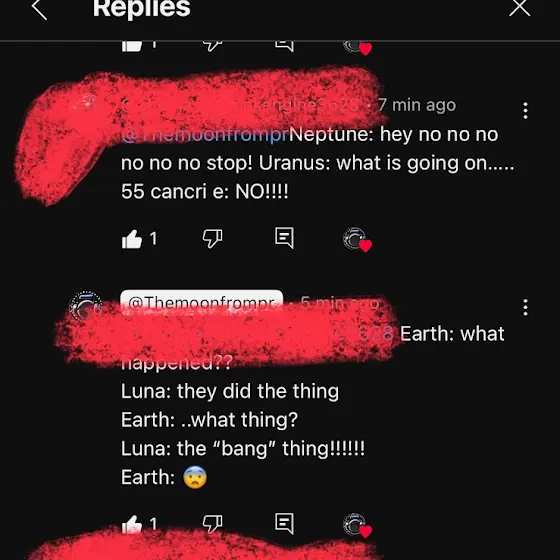The width and height of the screenshot is (560, 560).
Task: Click the thumbs down on the topmost comment
Action: [x=212, y=46]
